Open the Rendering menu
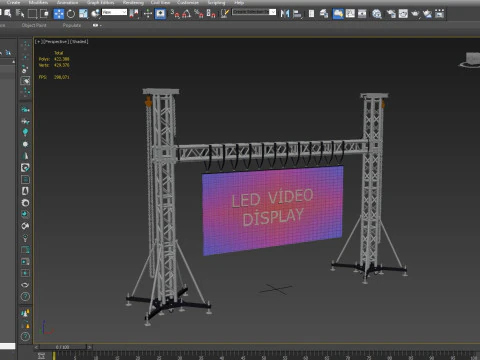The height and width of the screenshot is (360, 480). coord(133,2)
